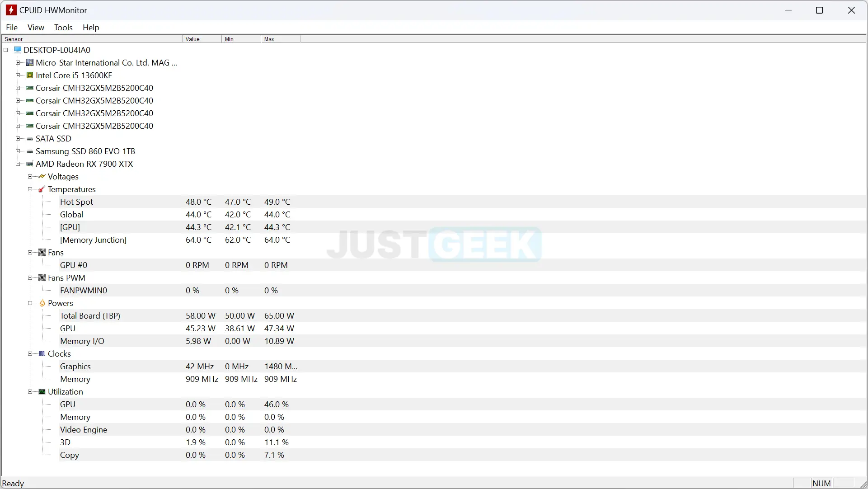Click the CPU chip icon for Intel Core i5

coord(30,75)
